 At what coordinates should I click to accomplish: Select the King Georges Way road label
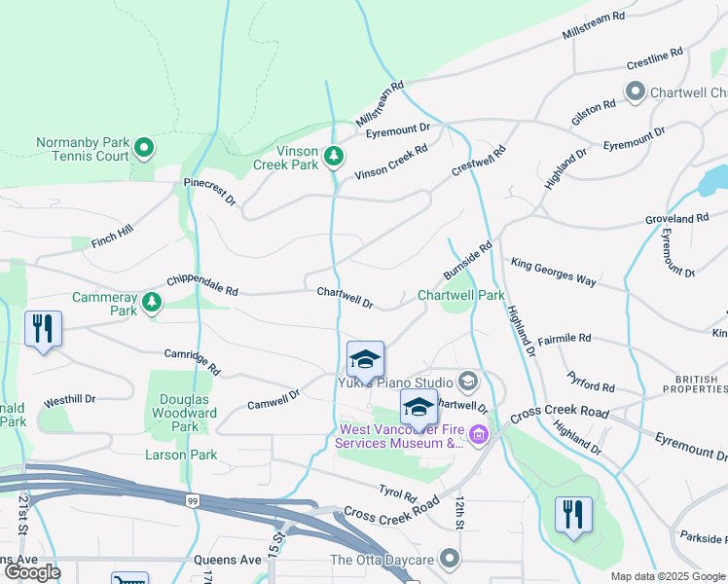point(554,273)
